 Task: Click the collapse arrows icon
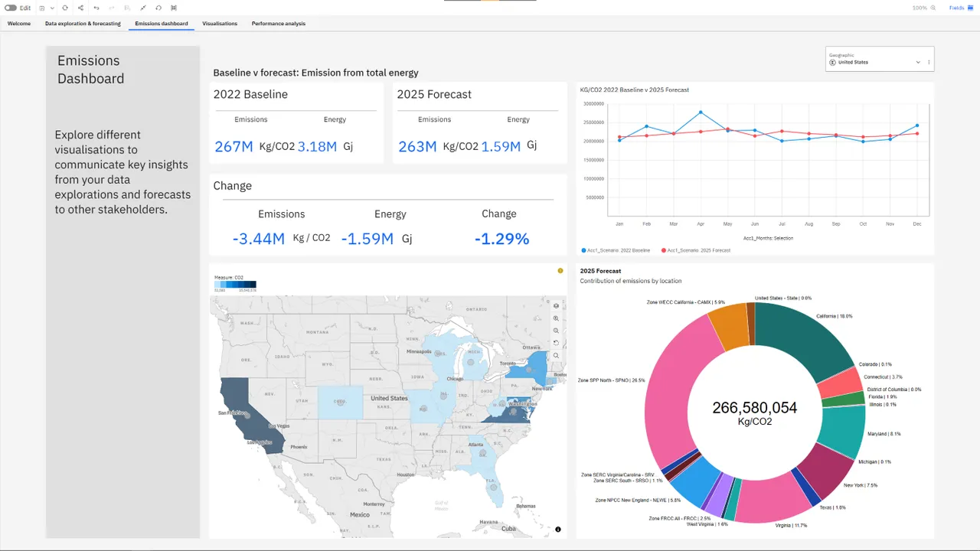click(x=143, y=8)
